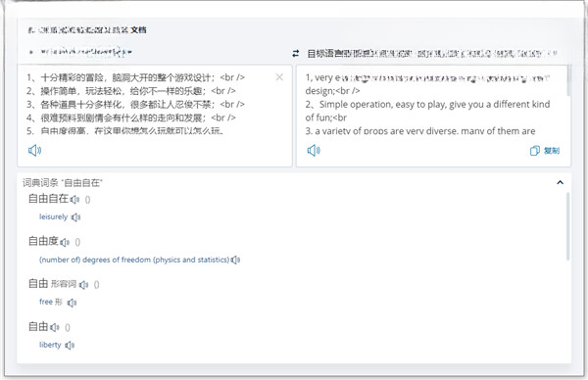The image size is (588, 380).
Task: Click the 词典词条 "自由自在" heading
Action: coord(63,183)
